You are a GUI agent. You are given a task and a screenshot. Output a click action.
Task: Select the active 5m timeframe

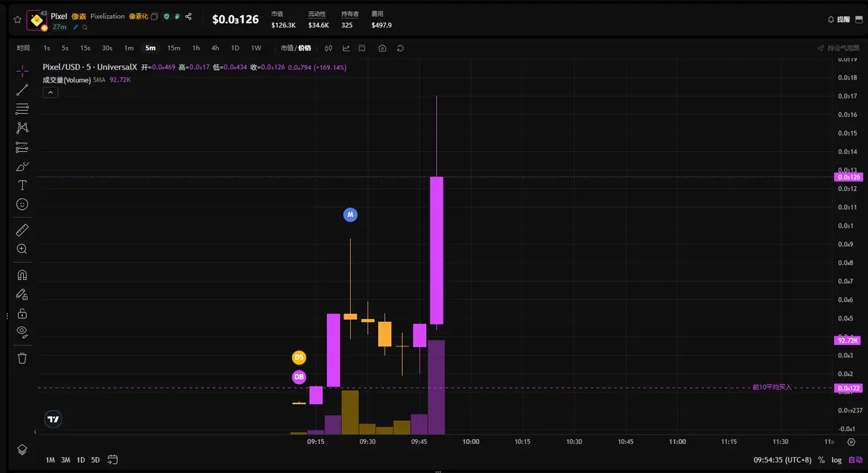[150, 48]
